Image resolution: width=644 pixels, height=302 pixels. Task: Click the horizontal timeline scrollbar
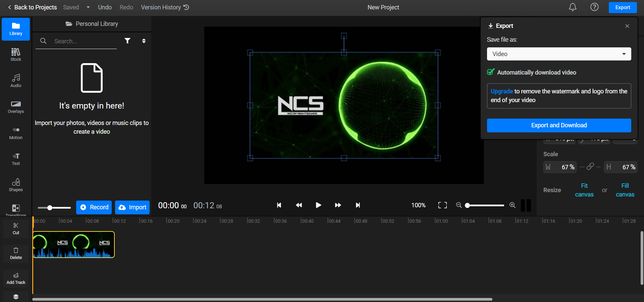(x=262, y=299)
